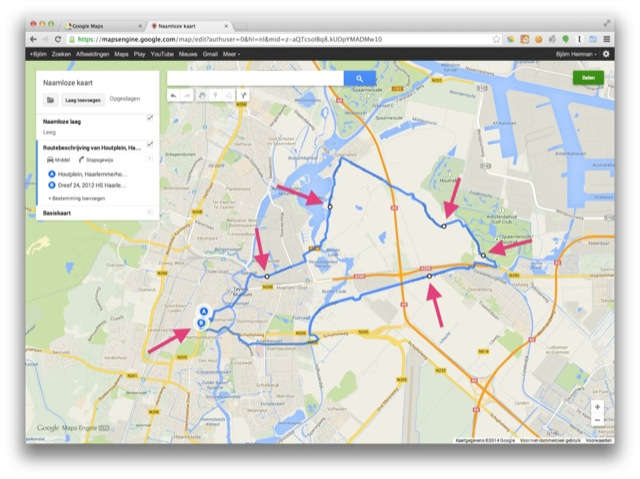Open the Meer dropdown in Google bar
Viewport: 640px width, 479px height.
tap(231, 54)
